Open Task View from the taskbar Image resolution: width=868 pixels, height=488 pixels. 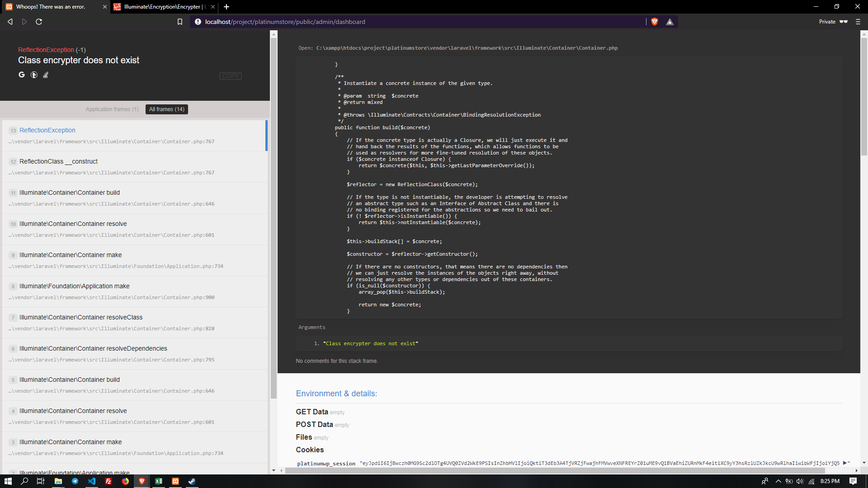40,481
